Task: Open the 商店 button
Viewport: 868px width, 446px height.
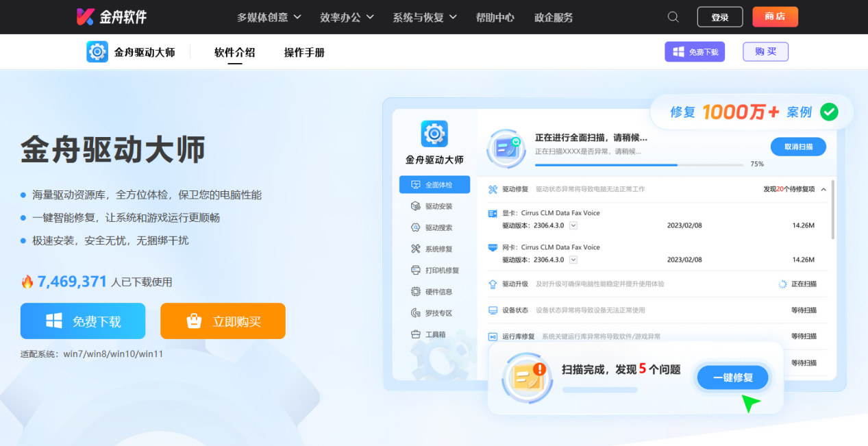Action: (775, 17)
